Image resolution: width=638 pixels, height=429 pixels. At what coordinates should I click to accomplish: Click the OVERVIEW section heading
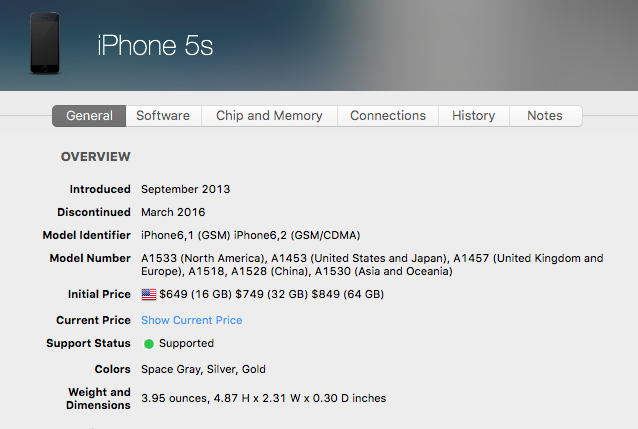coord(96,157)
